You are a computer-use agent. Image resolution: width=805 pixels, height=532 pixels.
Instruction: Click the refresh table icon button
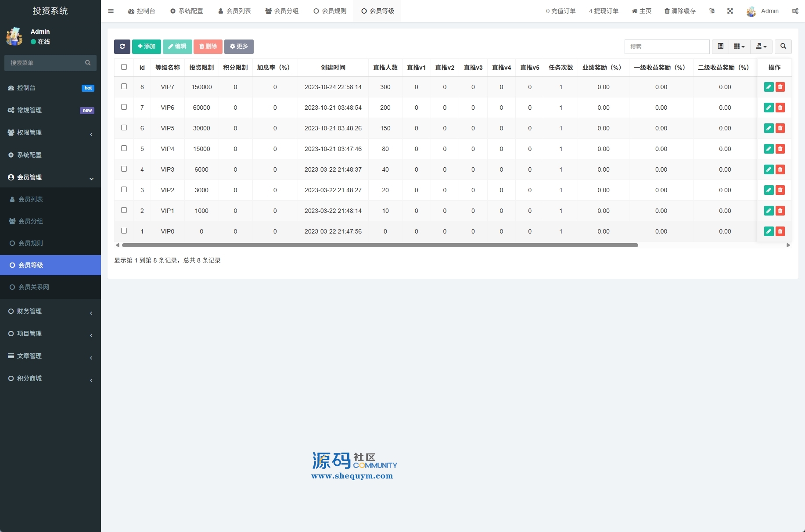click(122, 47)
